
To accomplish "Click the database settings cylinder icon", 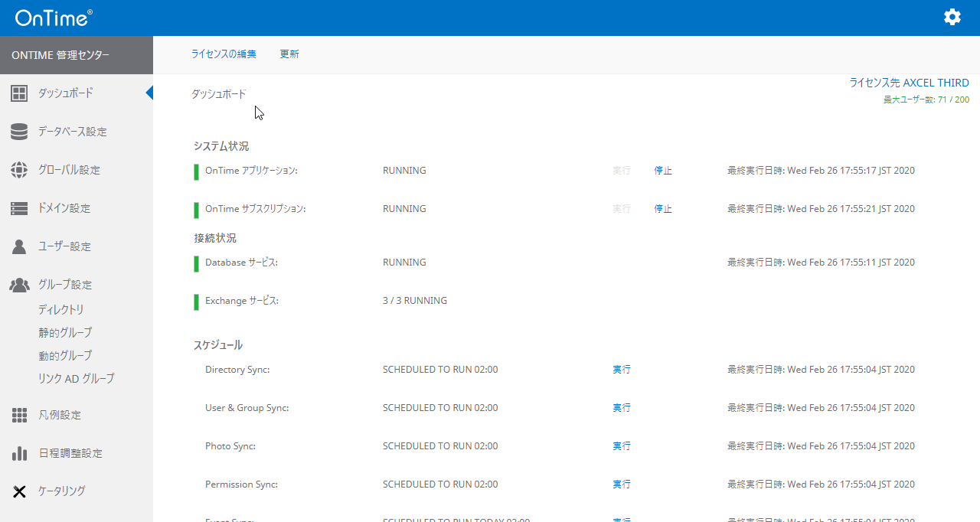I will [19, 132].
